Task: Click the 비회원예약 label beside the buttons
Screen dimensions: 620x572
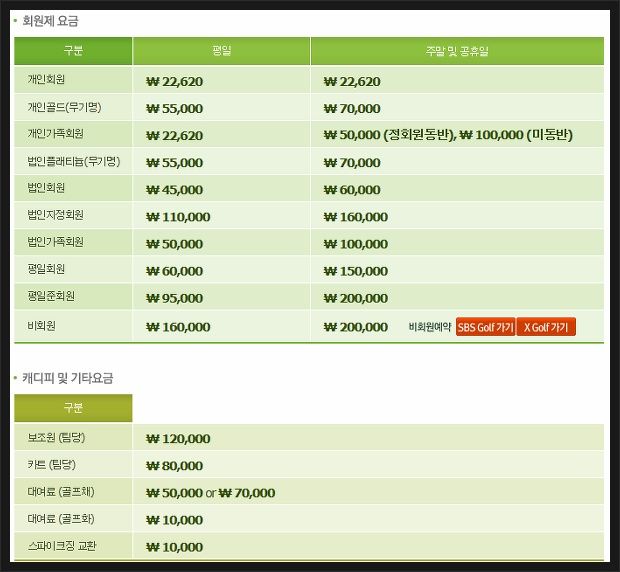Action: point(430,327)
